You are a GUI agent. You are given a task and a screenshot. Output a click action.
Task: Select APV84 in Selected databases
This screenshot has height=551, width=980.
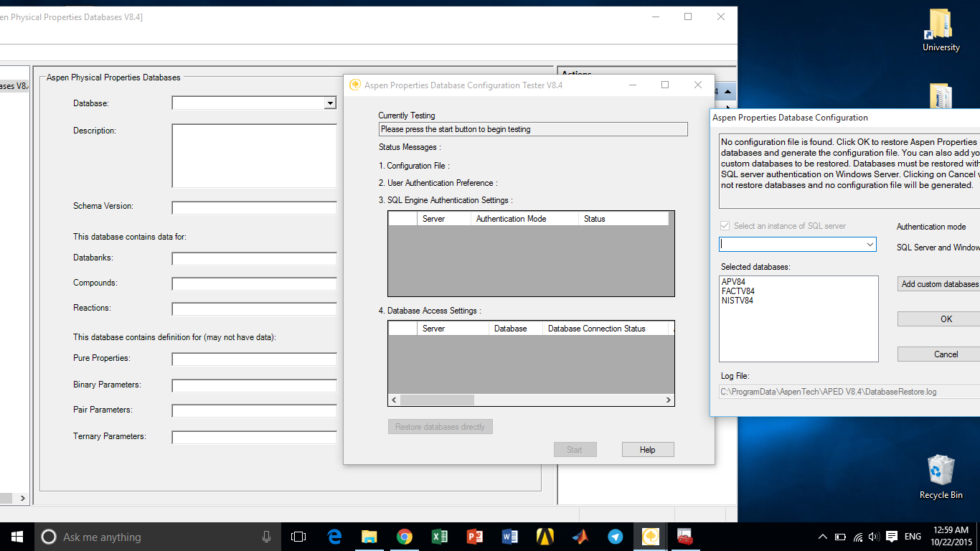click(733, 282)
